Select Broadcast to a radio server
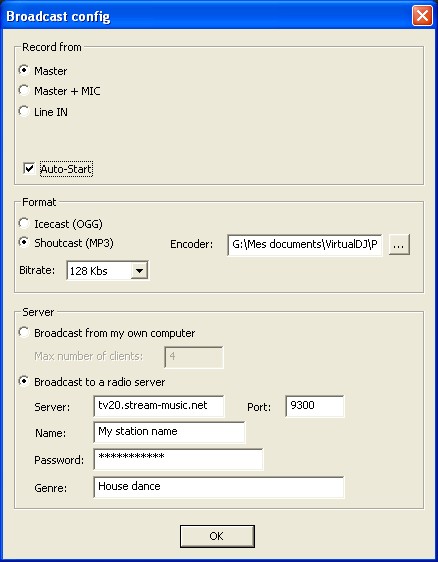438x562 pixels. click(24, 381)
